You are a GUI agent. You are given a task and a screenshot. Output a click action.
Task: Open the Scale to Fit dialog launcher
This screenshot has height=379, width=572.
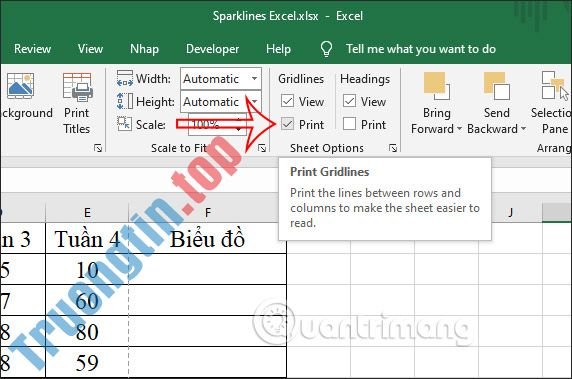click(x=262, y=148)
